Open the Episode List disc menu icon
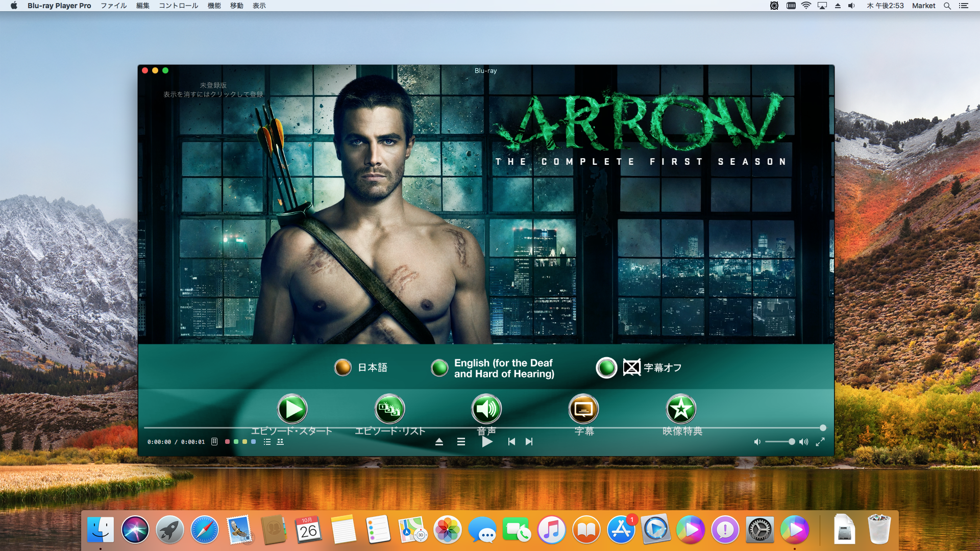 tap(390, 409)
